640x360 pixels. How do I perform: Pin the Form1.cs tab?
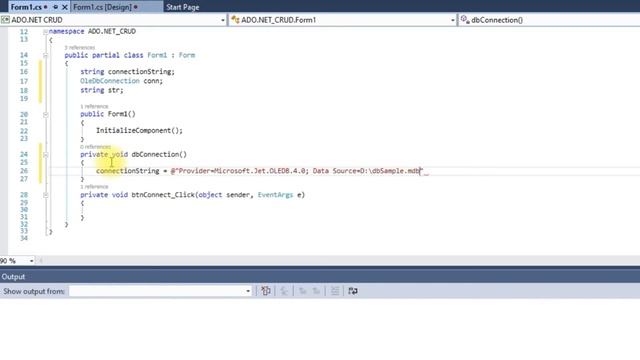[56, 7]
